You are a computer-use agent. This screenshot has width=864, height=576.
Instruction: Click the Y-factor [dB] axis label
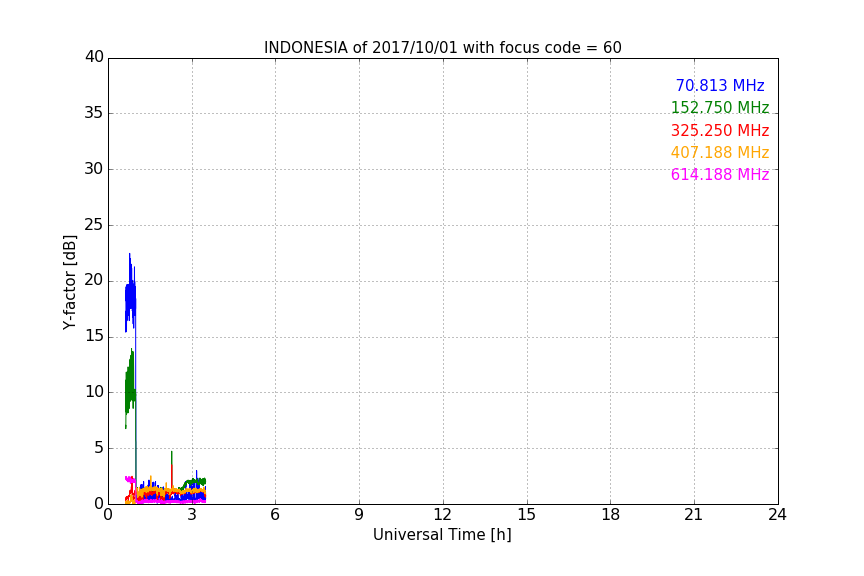(x=69, y=282)
